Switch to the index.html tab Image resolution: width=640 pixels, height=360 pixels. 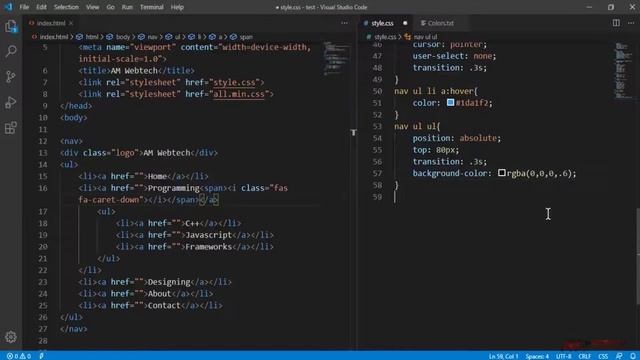pyautogui.click(x=51, y=23)
